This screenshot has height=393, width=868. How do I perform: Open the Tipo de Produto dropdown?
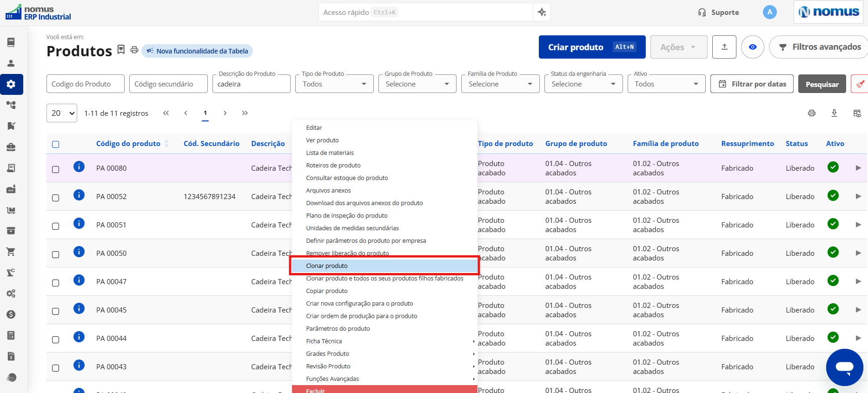tap(334, 84)
